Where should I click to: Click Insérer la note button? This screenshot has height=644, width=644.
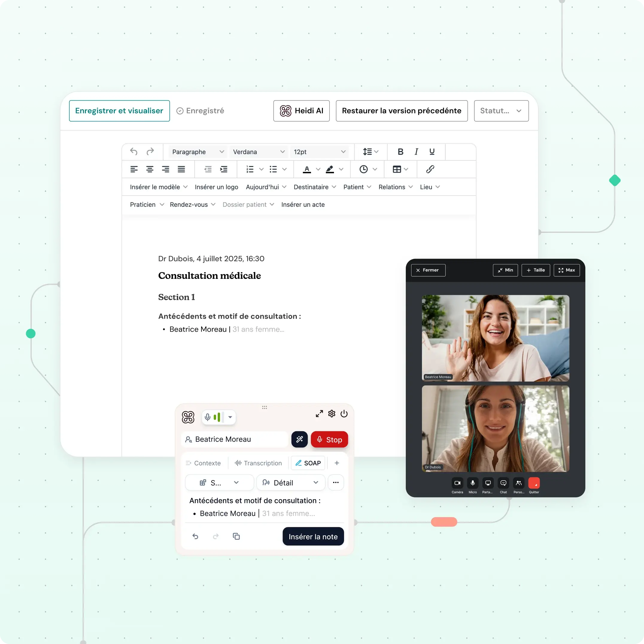coord(313,537)
